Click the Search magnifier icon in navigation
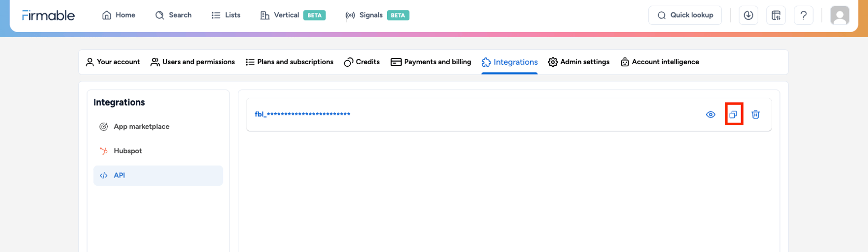 [160, 15]
